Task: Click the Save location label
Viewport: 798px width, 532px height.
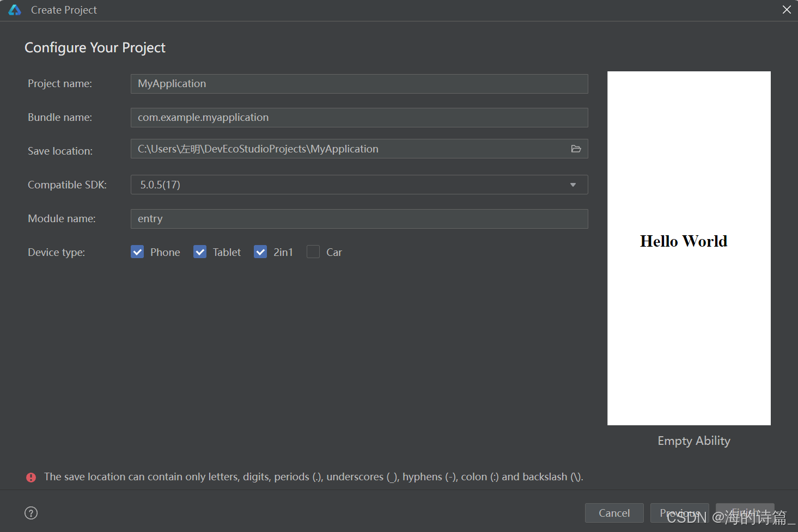Action: [60, 151]
